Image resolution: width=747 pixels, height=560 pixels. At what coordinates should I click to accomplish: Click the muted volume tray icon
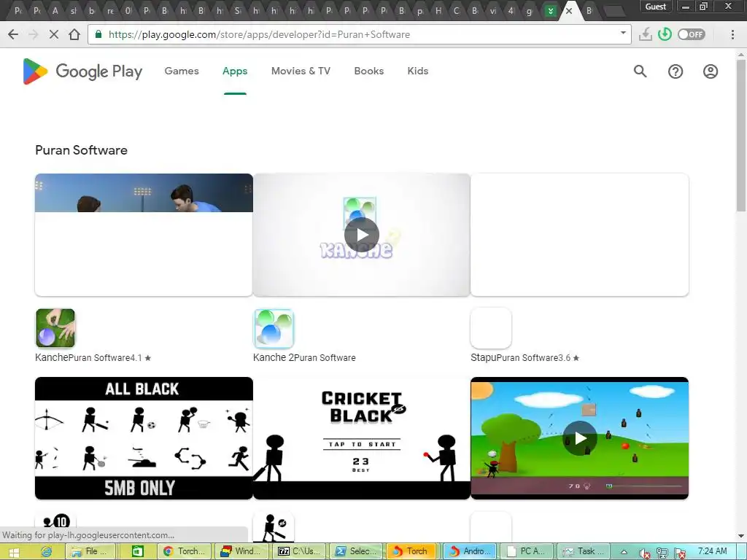pyautogui.click(x=644, y=553)
